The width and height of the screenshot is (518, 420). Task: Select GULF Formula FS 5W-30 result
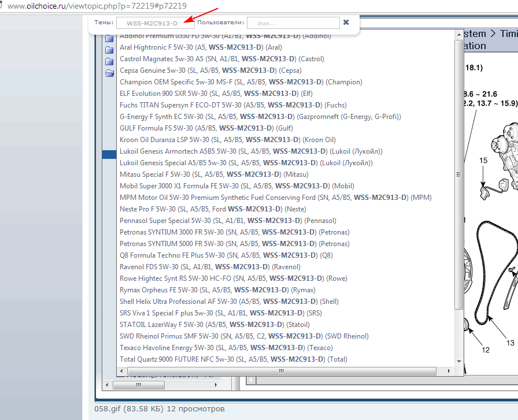click(x=206, y=128)
